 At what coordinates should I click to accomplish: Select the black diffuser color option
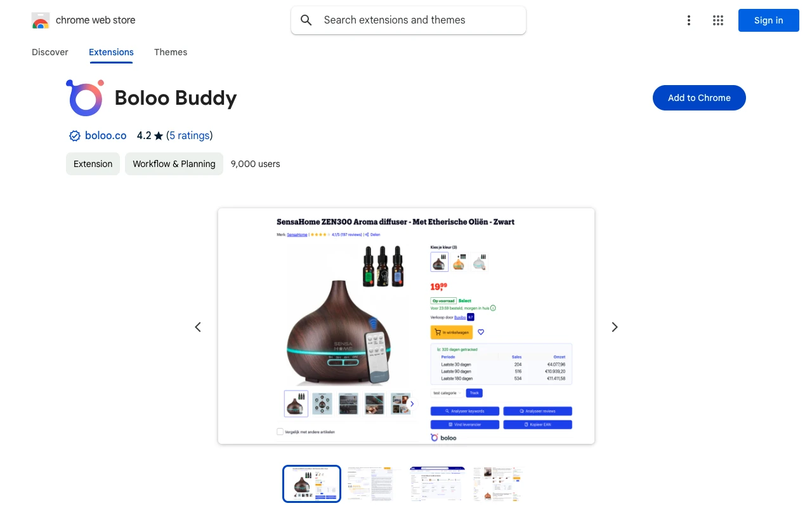pos(439,262)
